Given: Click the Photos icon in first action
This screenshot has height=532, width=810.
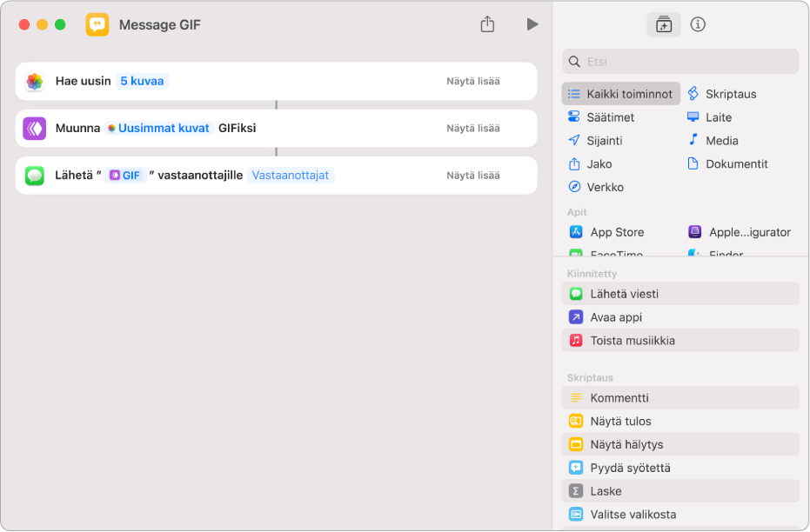Looking at the screenshot, I should [x=35, y=82].
